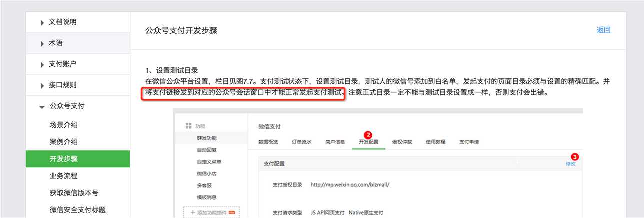The width and height of the screenshot is (644, 218).
Task: Expand the 接口规则 sidebar section
Action: (x=78, y=85)
